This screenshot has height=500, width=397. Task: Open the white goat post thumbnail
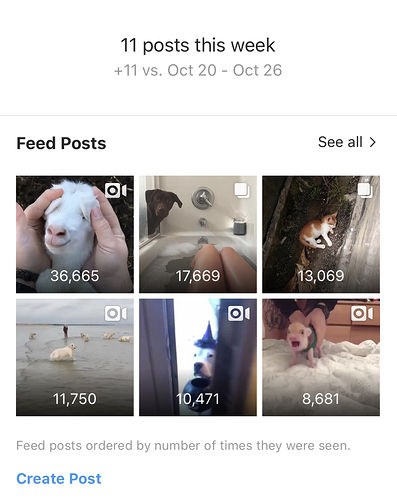(x=75, y=234)
